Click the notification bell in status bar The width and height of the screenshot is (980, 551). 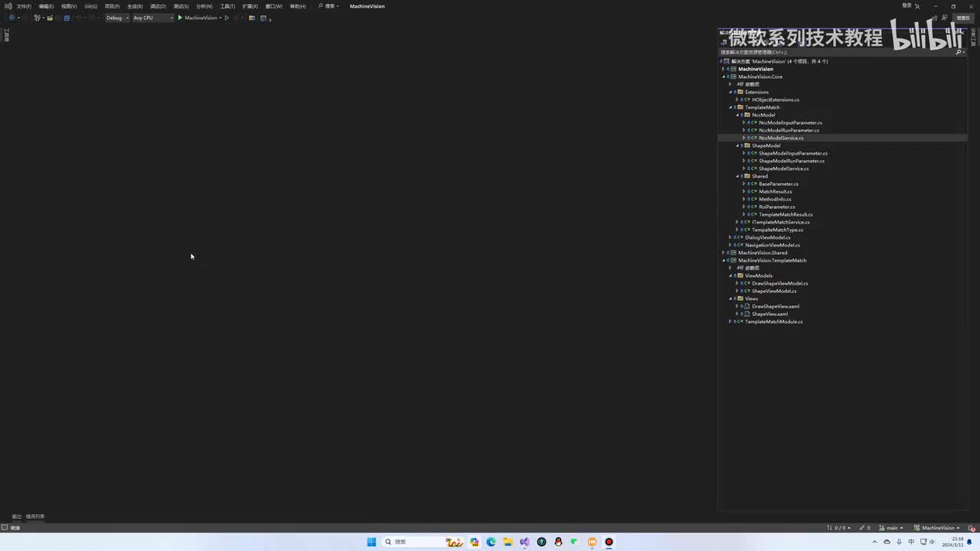(x=971, y=528)
